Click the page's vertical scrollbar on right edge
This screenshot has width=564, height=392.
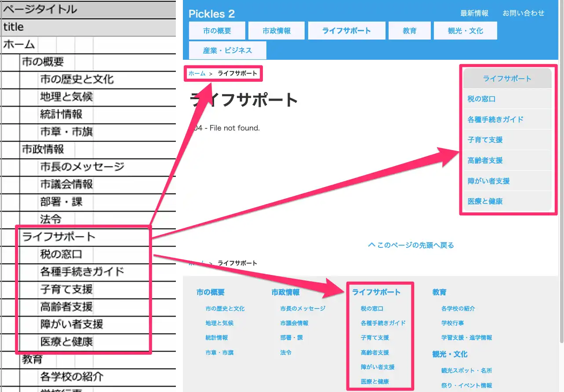point(561,176)
